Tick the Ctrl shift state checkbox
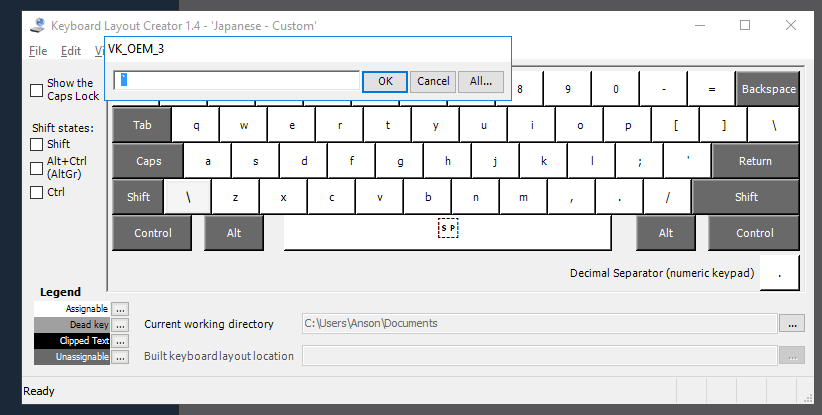The width and height of the screenshot is (822, 415). [x=37, y=192]
